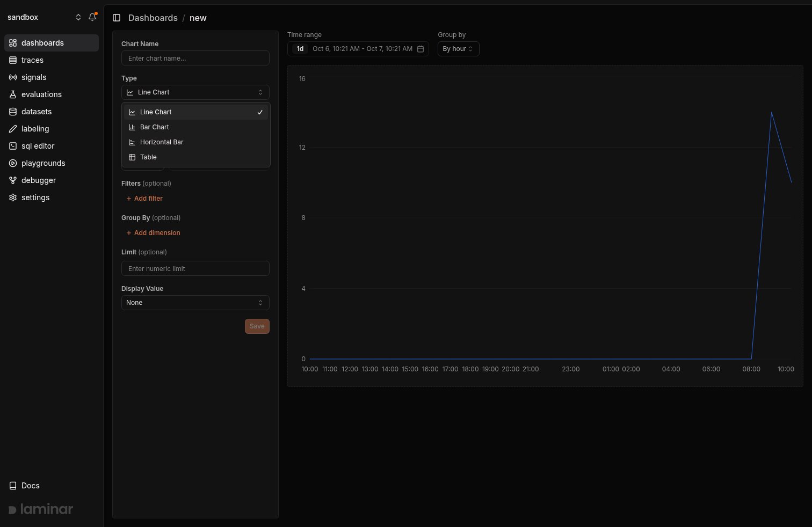This screenshot has width=812, height=527.
Task: Click the Docs book icon
Action: click(13, 486)
